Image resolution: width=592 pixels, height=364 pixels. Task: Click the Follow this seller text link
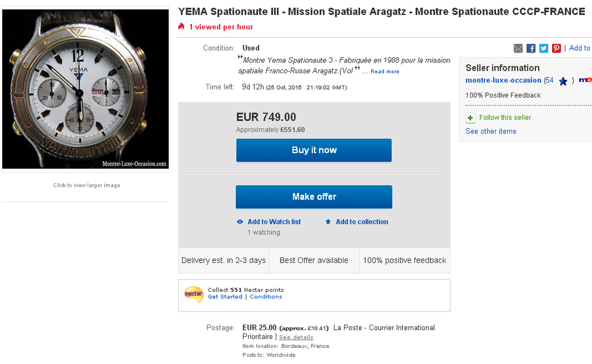(x=505, y=117)
